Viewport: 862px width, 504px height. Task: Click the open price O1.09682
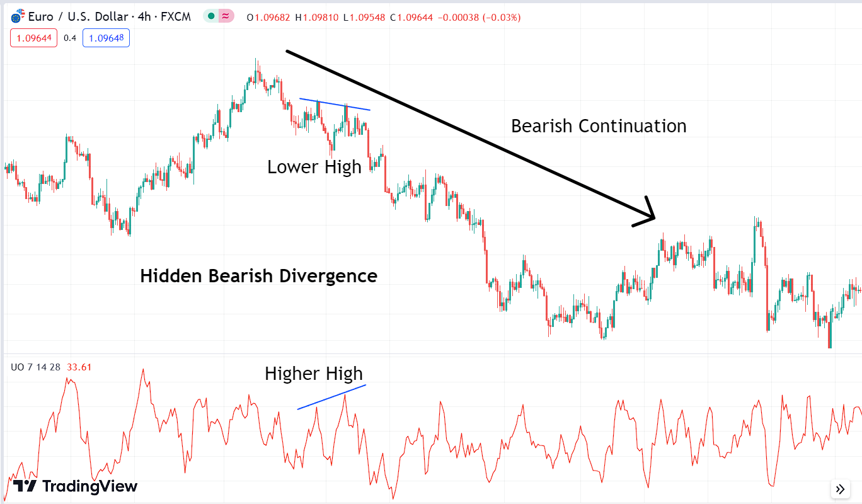268,17
